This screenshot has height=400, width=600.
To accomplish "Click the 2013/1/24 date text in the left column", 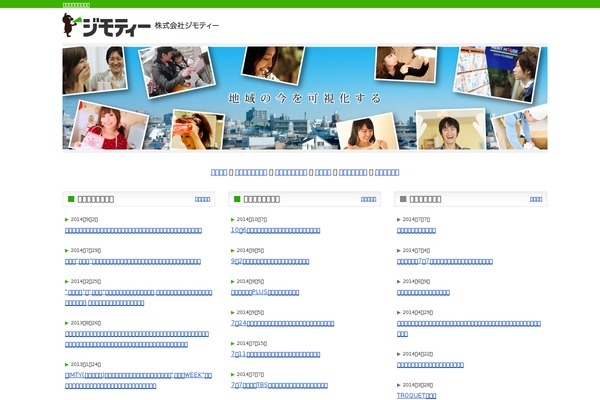I will [86, 364].
